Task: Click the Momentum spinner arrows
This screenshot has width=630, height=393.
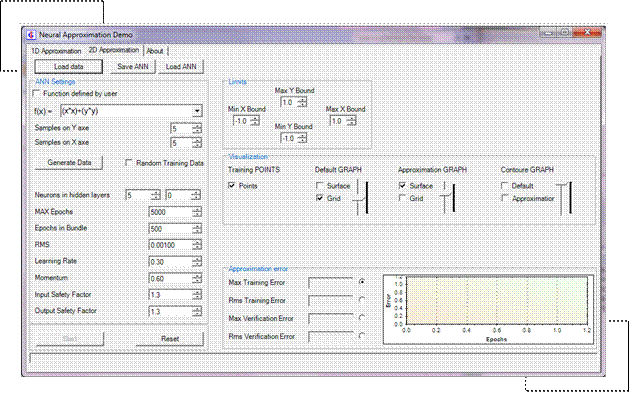Action: (x=197, y=278)
